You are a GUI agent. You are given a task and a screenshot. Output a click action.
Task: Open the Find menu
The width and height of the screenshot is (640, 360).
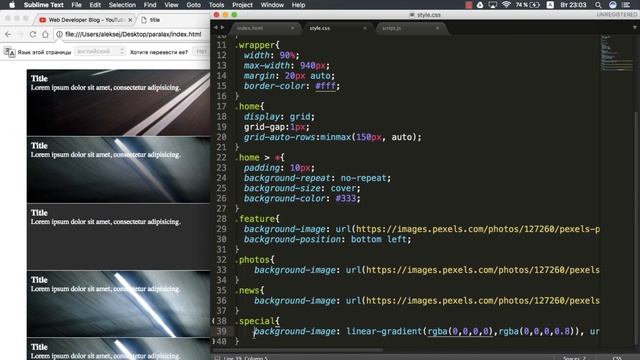(x=150, y=5)
